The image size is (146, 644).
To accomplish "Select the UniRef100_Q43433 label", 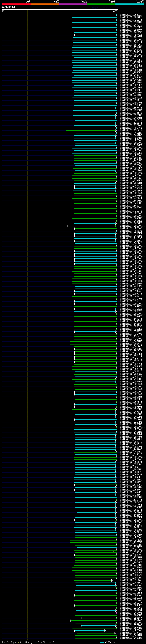I will pyautogui.click(x=131, y=50).
